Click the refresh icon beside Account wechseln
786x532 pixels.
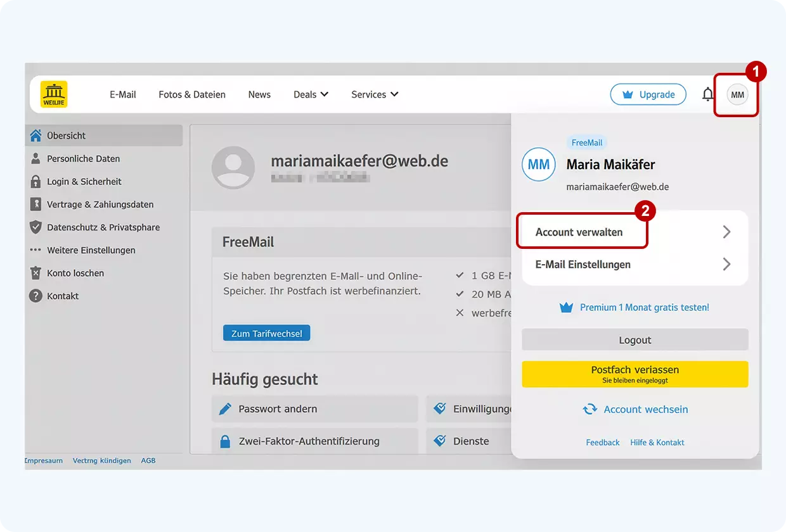tap(590, 409)
